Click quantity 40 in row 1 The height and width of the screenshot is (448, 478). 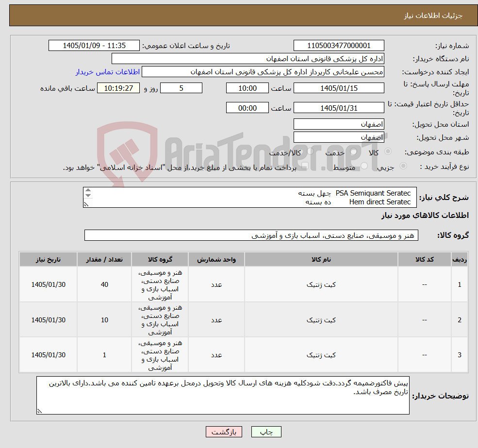104,284
